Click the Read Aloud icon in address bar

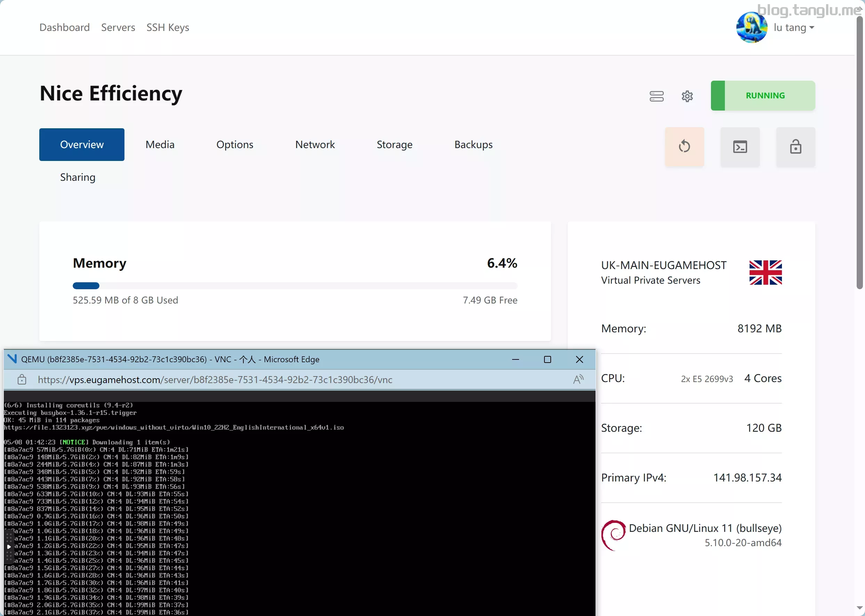tap(578, 379)
